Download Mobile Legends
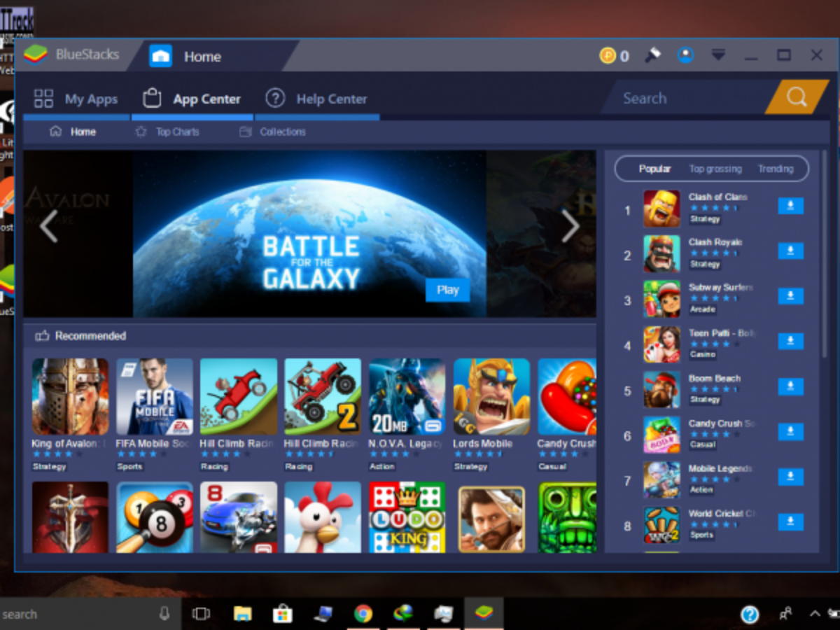This screenshot has height=630, width=840. click(790, 477)
